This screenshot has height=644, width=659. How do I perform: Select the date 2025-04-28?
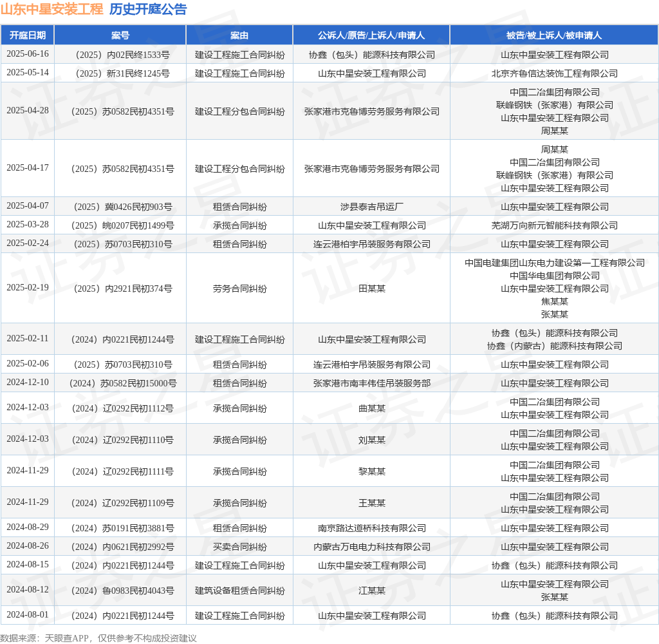pos(28,110)
